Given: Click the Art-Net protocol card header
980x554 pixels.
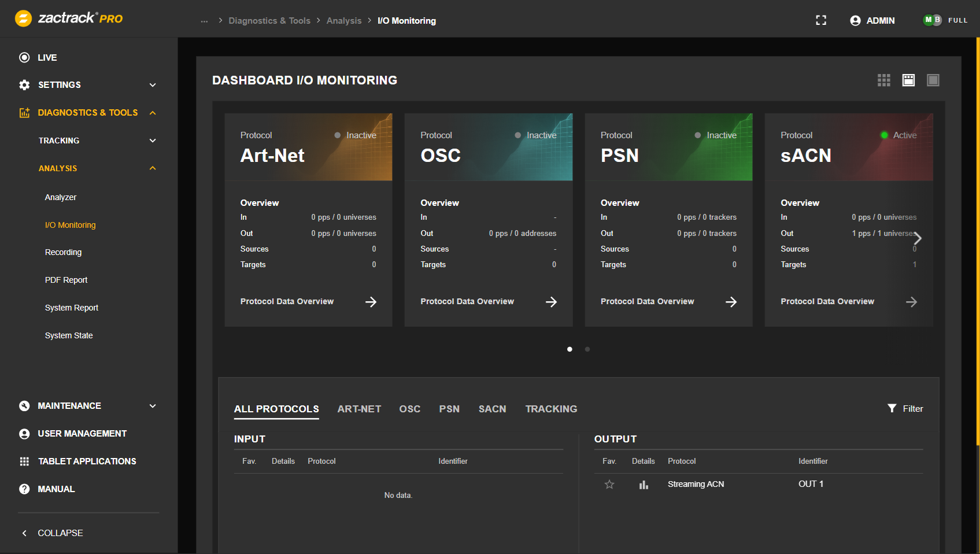Looking at the screenshot, I should (x=309, y=147).
